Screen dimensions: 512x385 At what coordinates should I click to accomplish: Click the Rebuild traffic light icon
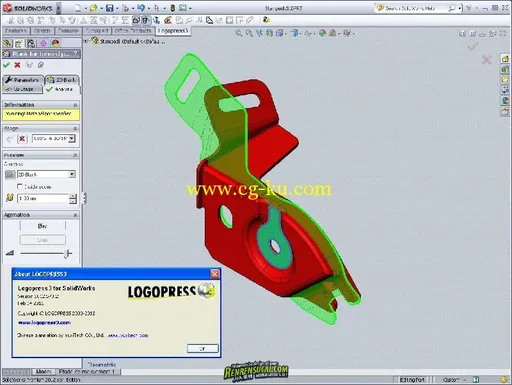click(x=173, y=8)
